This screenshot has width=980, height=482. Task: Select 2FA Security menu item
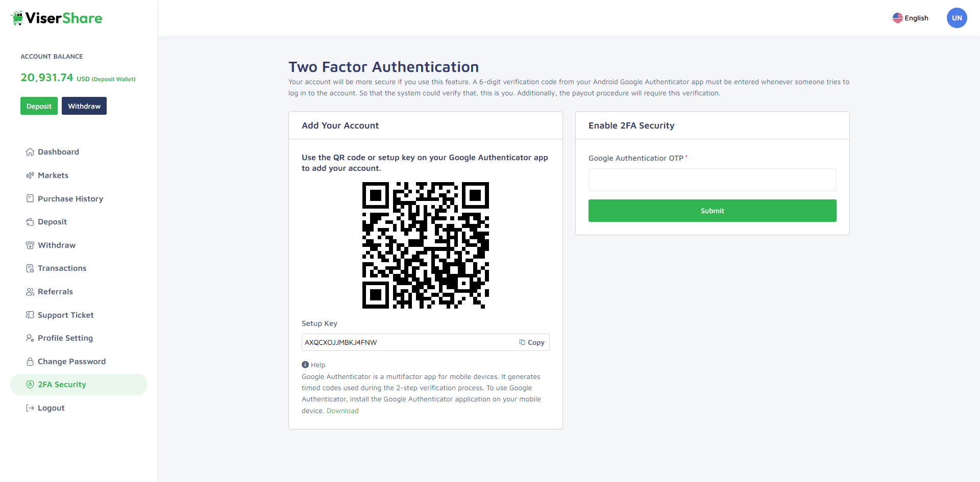coord(62,385)
